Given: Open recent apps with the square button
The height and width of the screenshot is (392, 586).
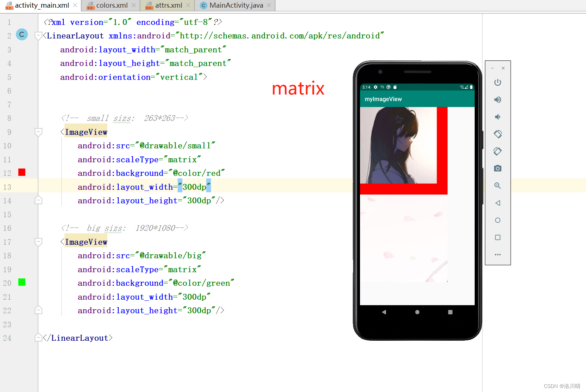Looking at the screenshot, I should point(497,237).
